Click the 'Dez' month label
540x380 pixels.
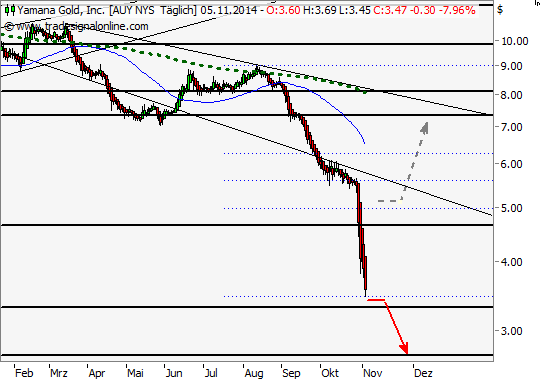(423, 373)
